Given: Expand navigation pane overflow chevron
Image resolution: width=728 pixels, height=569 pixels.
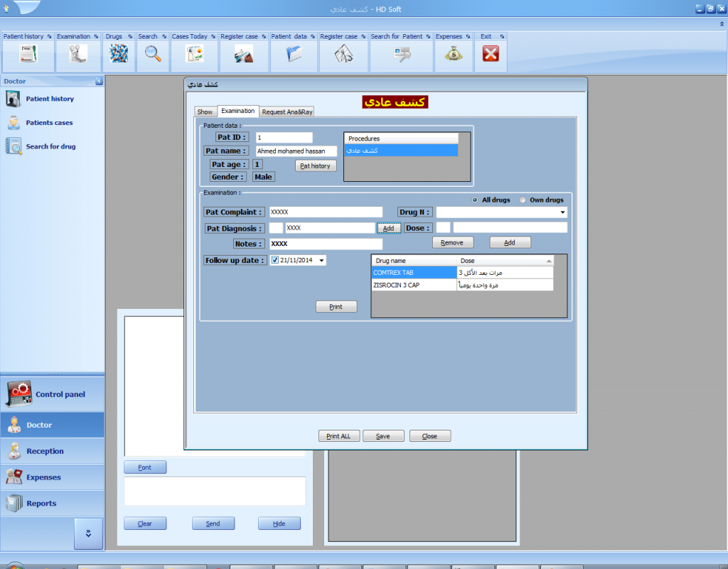Looking at the screenshot, I should (x=88, y=533).
